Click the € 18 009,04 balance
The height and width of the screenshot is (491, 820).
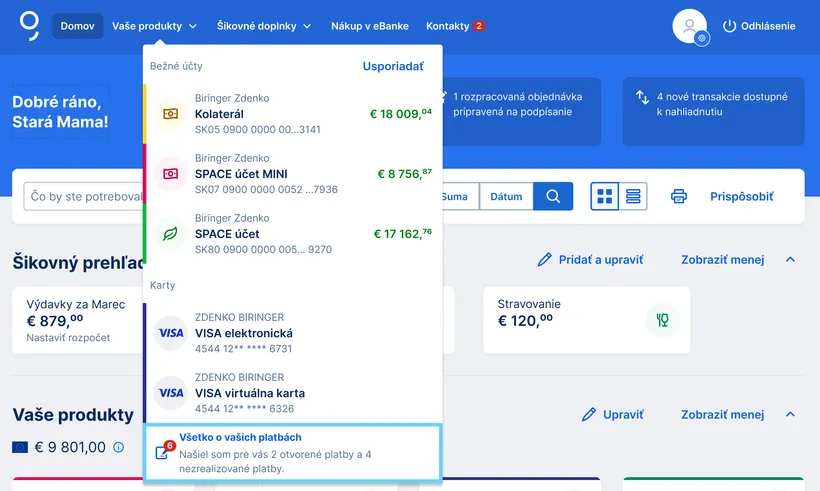point(401,113)
